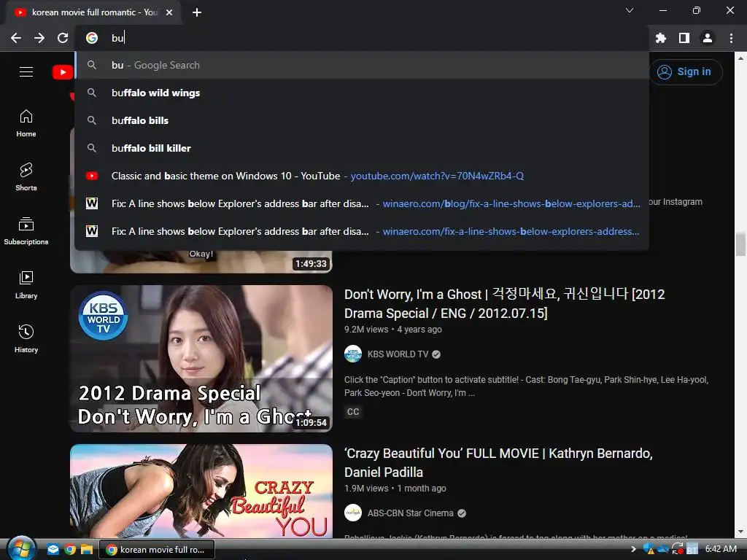Viewport: 747px width, 560px height.
Task: Click the Ghost video description text
Action: [527, 386]
